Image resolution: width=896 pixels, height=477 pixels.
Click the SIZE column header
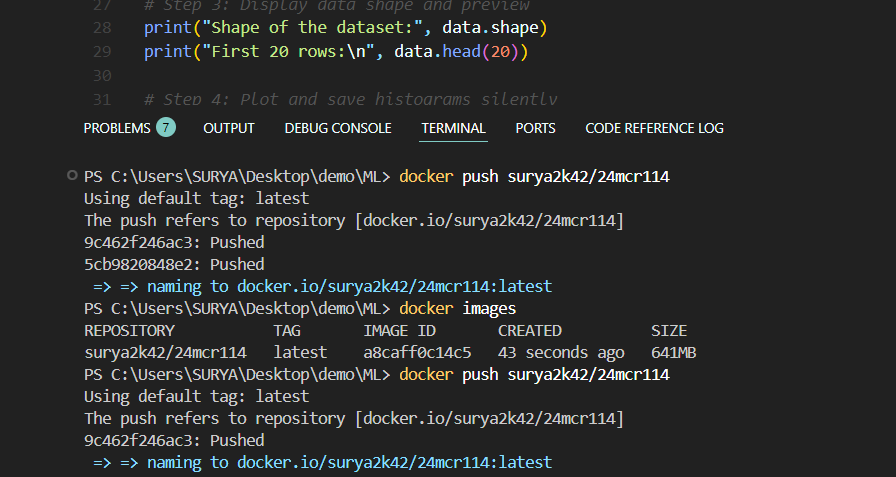tap(669, 331)
